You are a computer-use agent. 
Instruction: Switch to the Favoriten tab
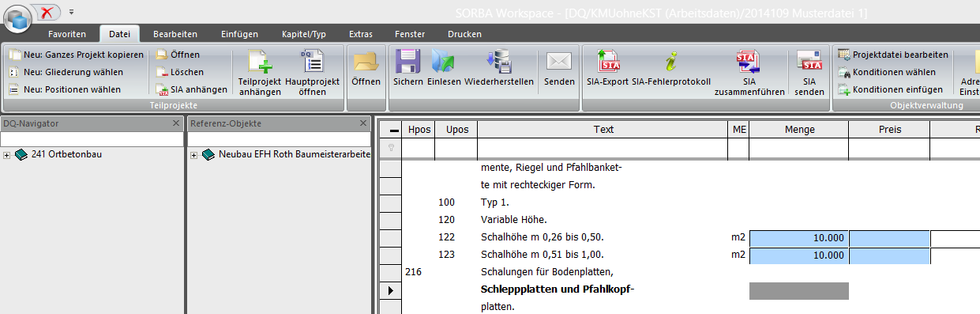click(67, 34)
